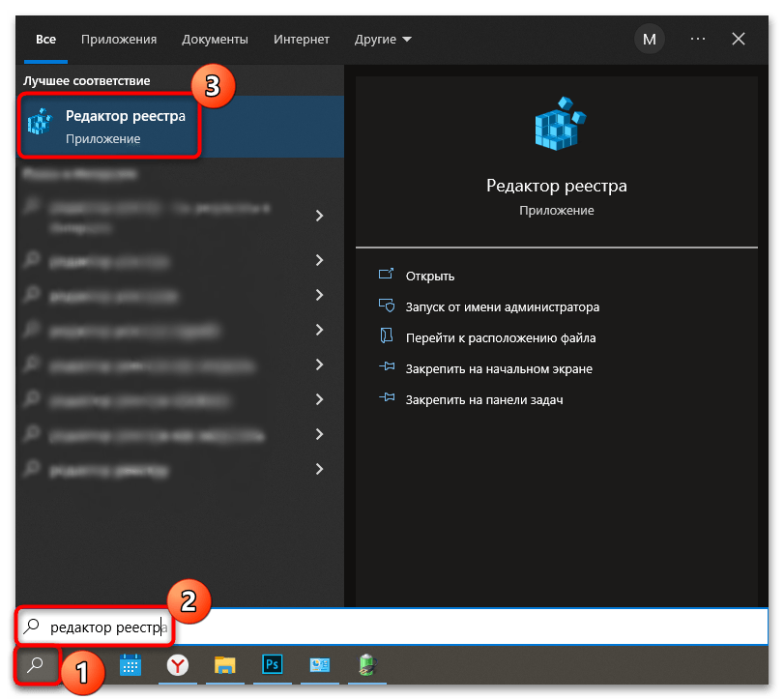Launch Photoshop from the taskbar
The image size is (784, 700).
pyautogui.click(x=272, y=665)
